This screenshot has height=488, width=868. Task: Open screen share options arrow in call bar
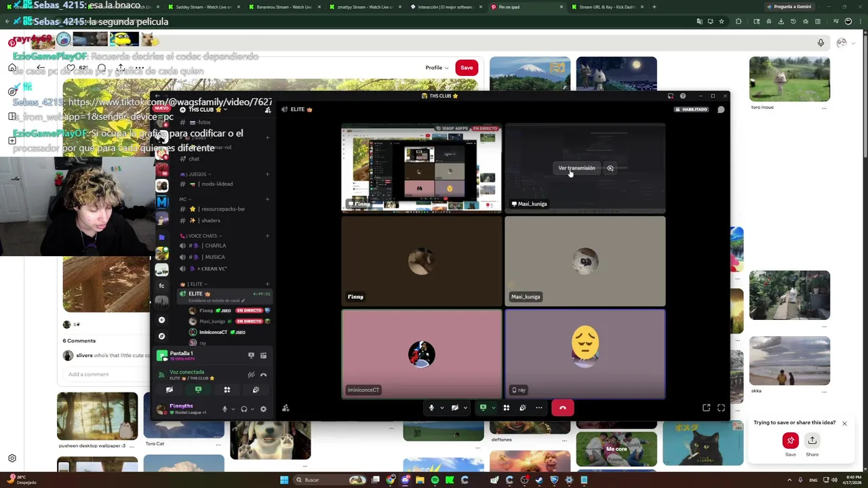pos(493,408)
